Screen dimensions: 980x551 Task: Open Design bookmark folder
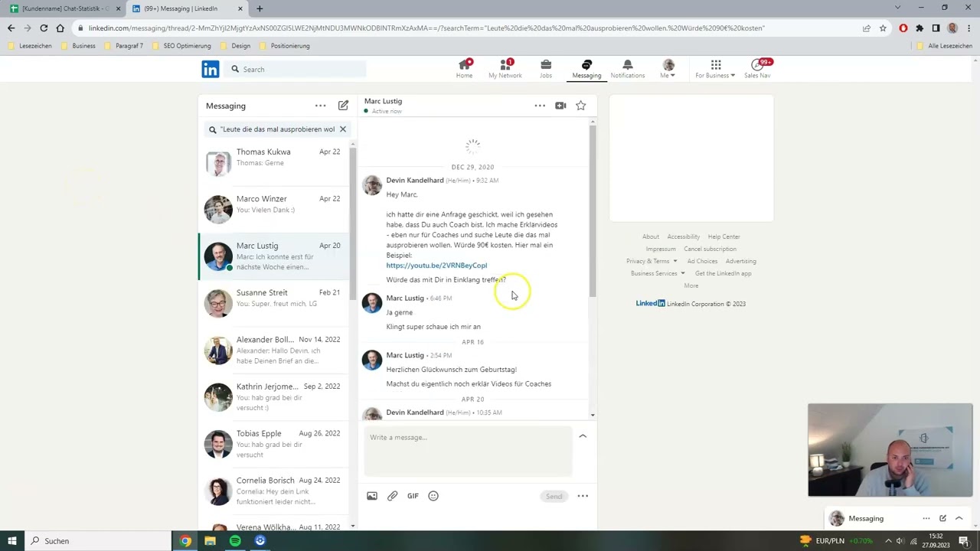tap(235, 46)
